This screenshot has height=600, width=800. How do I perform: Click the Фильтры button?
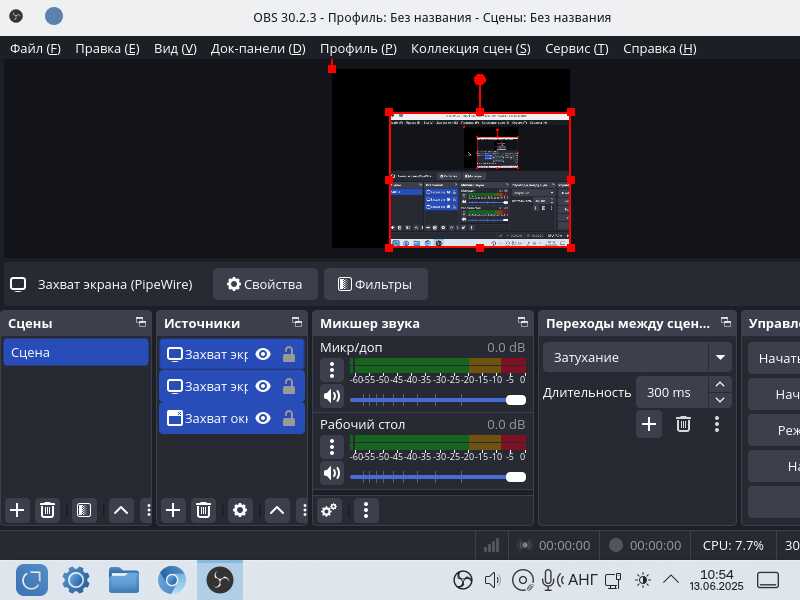tap(375, 284)
